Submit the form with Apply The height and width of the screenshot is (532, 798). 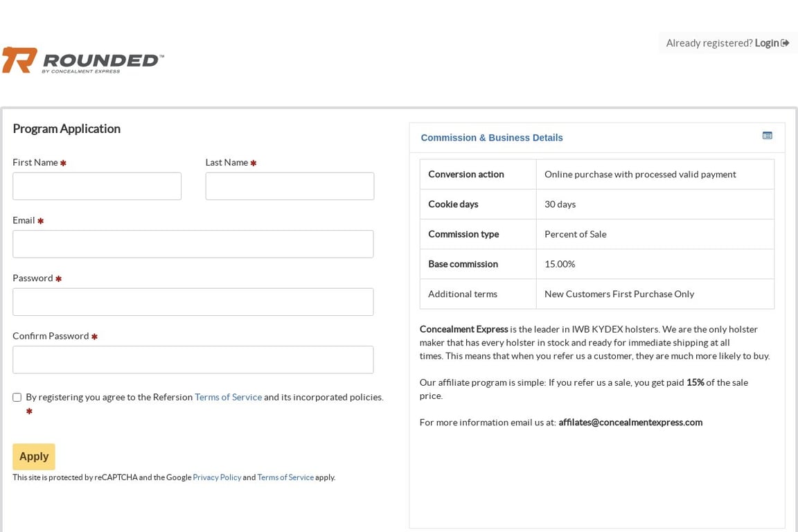33,456
